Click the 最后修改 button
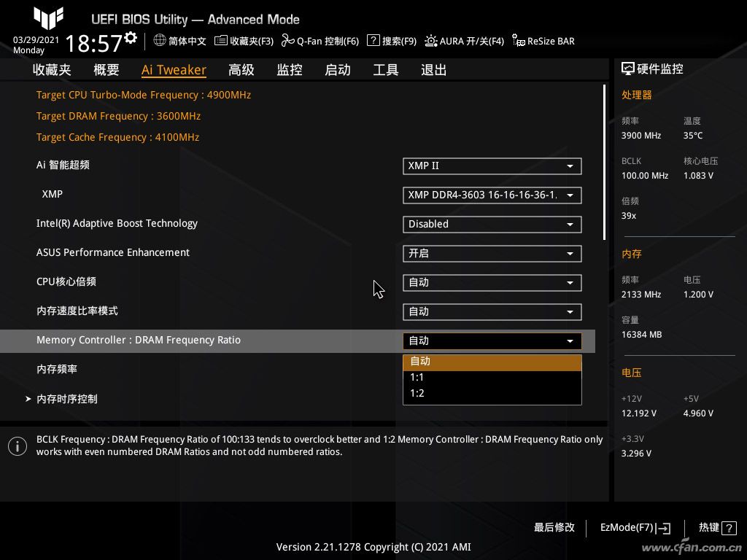The image size is (747, 560). tap(554, 528)
